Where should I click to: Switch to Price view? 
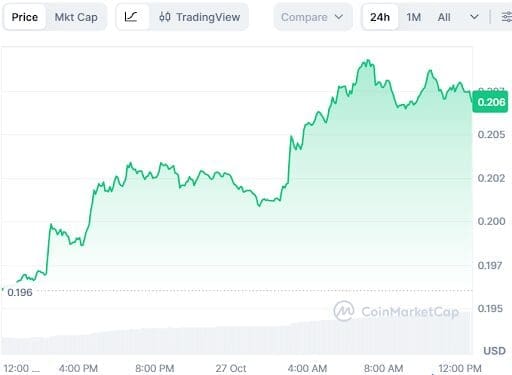tap(25, 17)
